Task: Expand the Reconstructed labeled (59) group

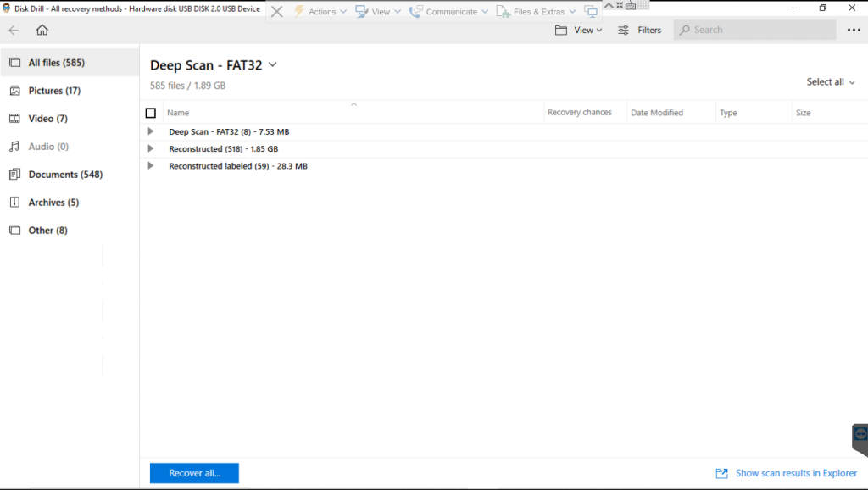Action: 151,166
